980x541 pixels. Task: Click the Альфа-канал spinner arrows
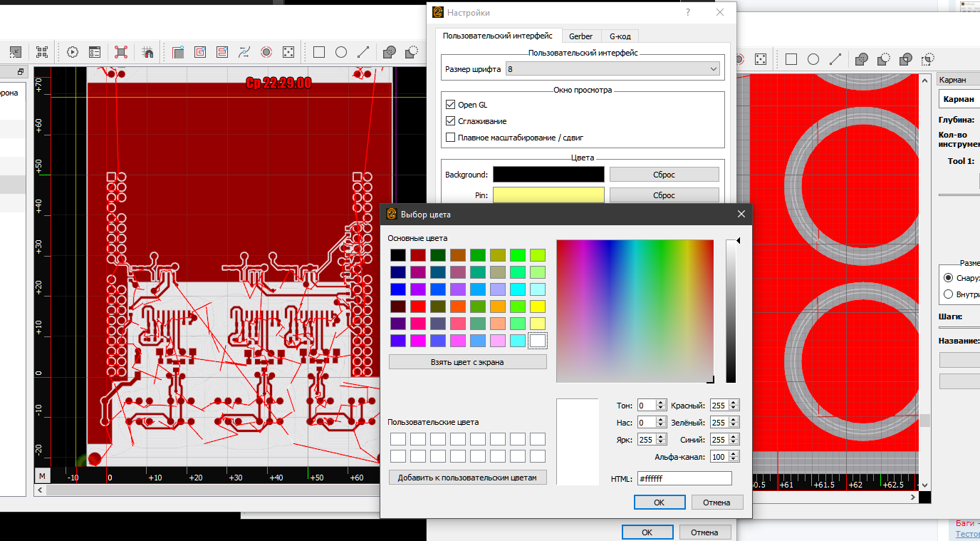[734, 457]
